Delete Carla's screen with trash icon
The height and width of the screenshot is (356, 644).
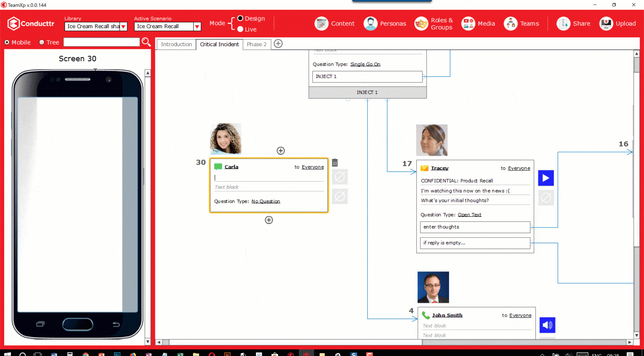pos(335,163)
